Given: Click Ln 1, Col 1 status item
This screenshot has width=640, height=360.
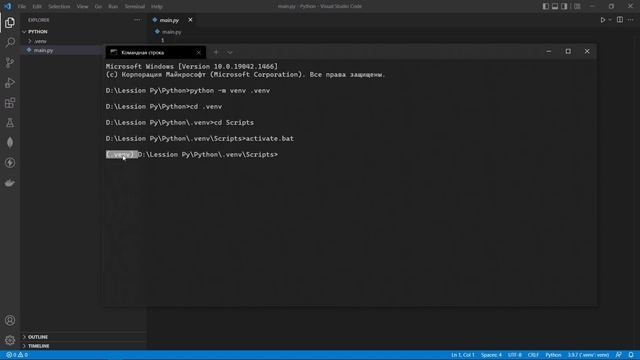Looking at the screenshot, I should click(x=462, y=355).
